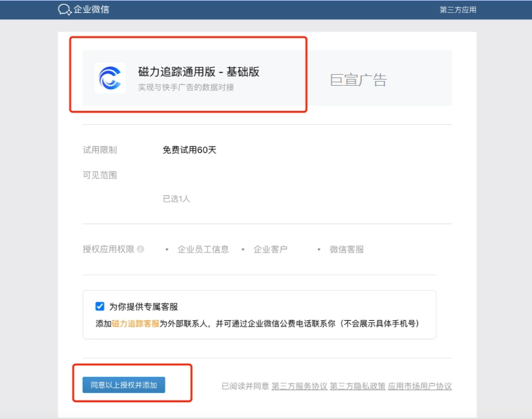Click 实现与快手广告的数据对接 description

tap(186, 88)
